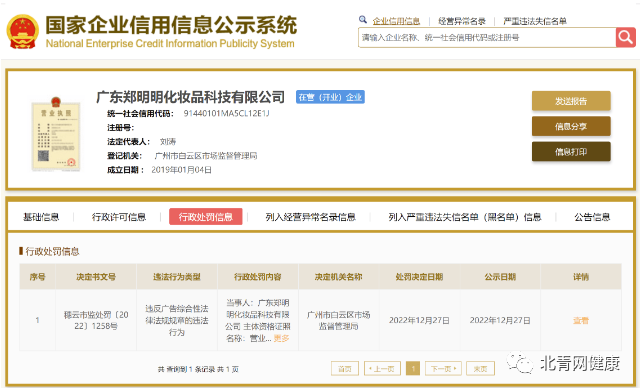Select the 经营异常名录 search category
Screen dimensions: 640x391
click(x=462, y=21)
